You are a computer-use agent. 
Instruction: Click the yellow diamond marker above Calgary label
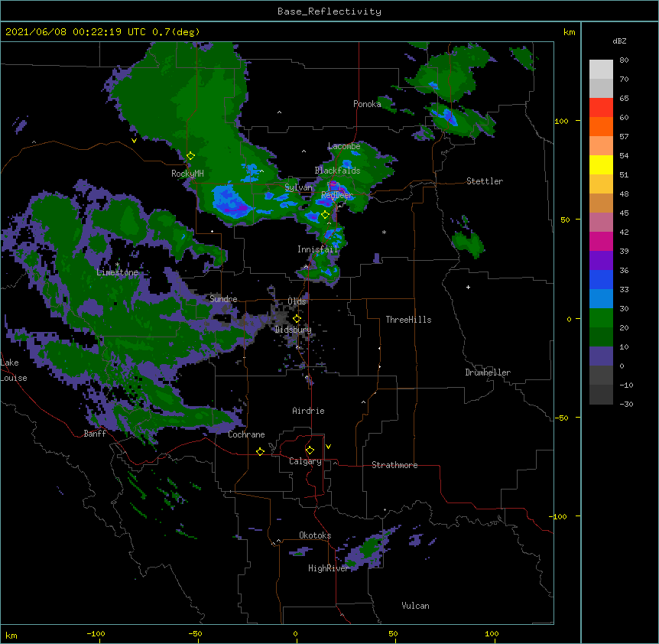pos(310,450)
